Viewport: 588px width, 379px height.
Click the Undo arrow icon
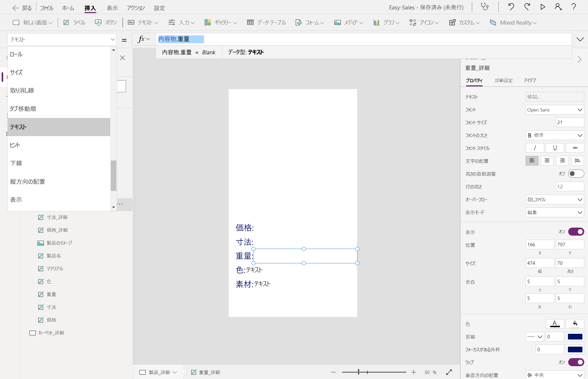coord(511,7)
